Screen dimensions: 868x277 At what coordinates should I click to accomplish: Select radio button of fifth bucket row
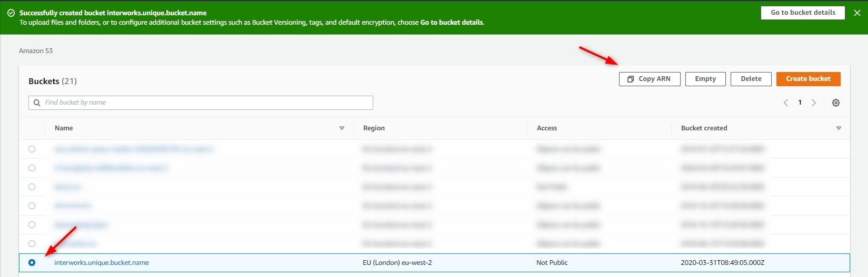pos(32,225)
